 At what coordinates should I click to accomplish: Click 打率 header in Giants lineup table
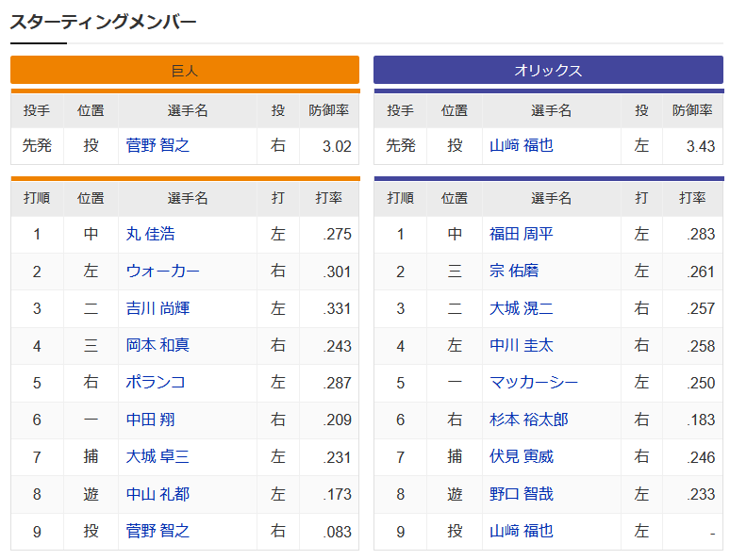(328, 198)
